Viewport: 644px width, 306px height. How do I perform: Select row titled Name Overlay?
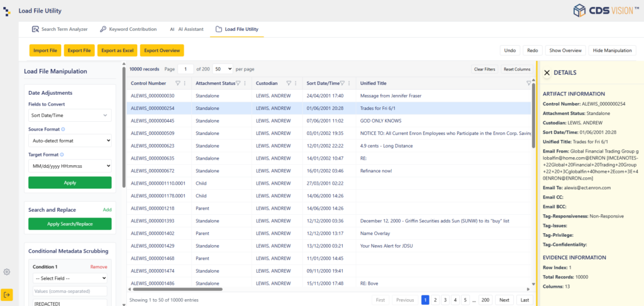[330, 233]
